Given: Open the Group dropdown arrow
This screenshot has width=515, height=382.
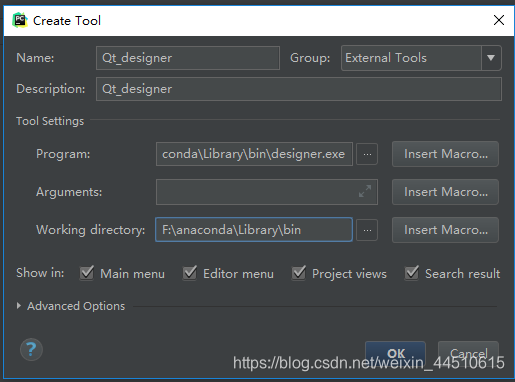Looking at the screenshot, I should click(491, 58).
